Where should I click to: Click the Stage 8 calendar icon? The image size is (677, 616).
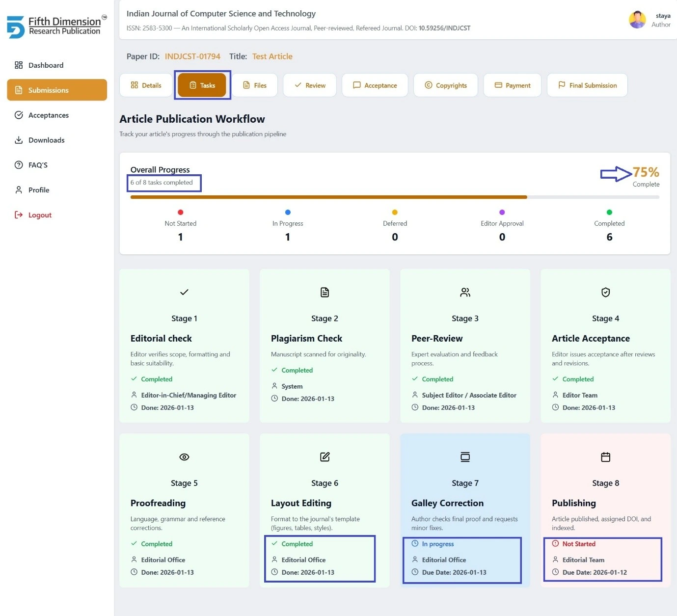coord(606,457)
